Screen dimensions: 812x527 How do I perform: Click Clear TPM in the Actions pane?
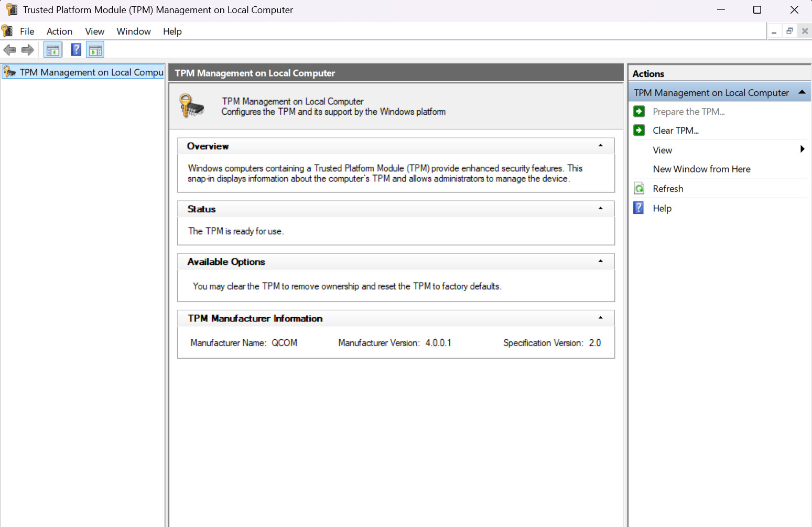coord(676,130)
